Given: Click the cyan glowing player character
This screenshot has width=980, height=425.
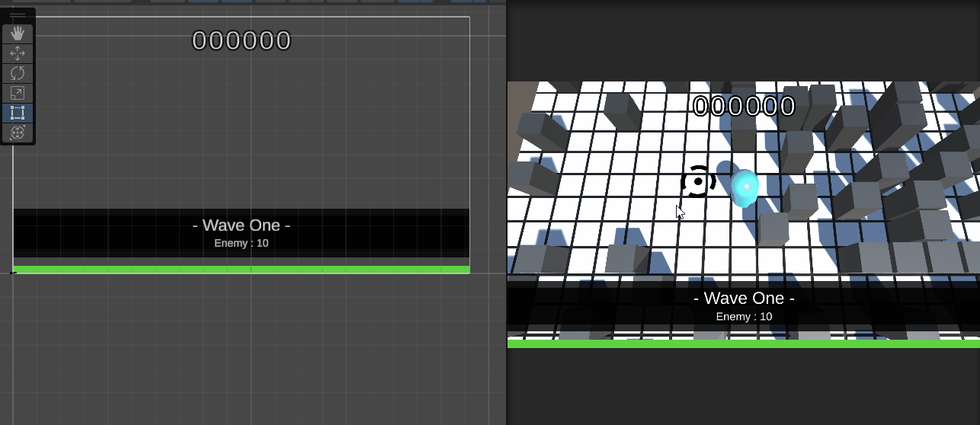Looking at the screenshot, I should [x=745, y=188].
